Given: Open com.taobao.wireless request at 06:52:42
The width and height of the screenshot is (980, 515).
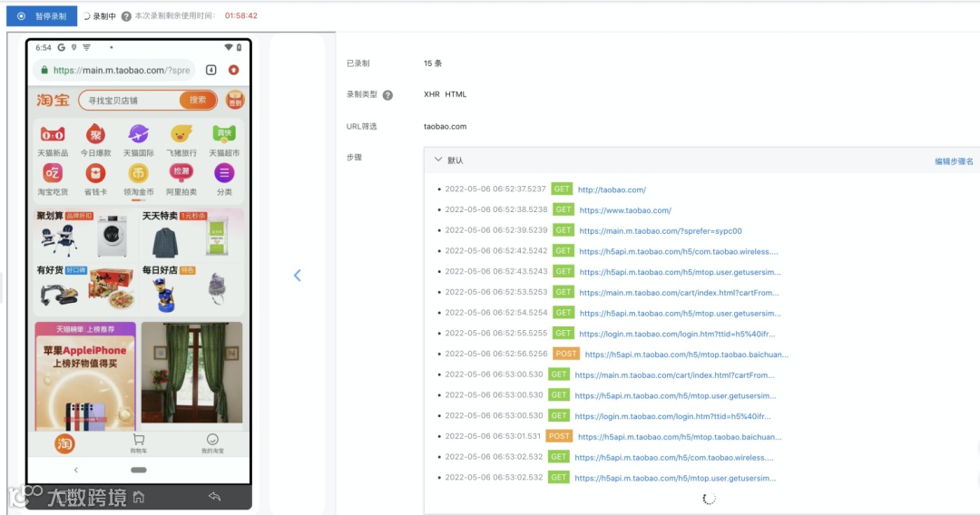Looking at the screenshot, I should coord(678,251).
